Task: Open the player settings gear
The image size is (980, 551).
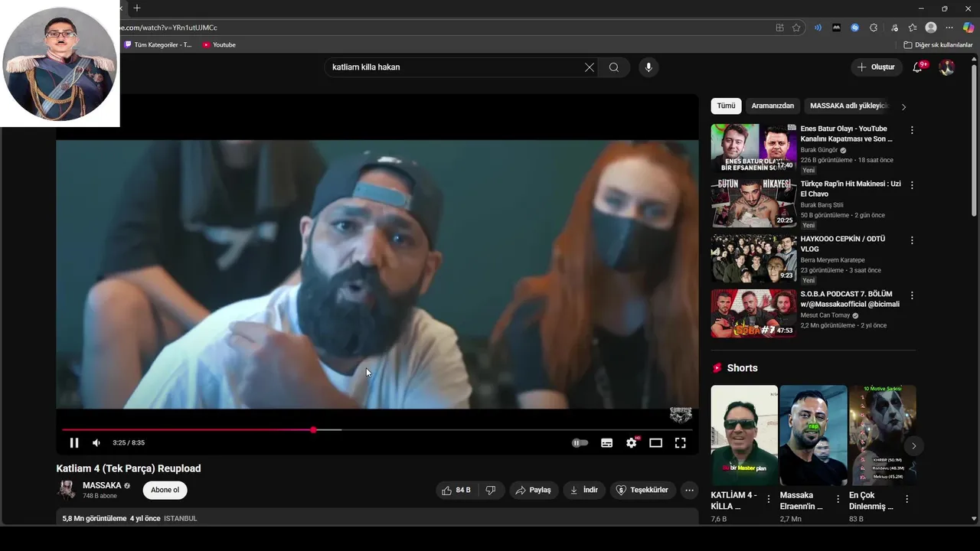Action: point(632,443)
